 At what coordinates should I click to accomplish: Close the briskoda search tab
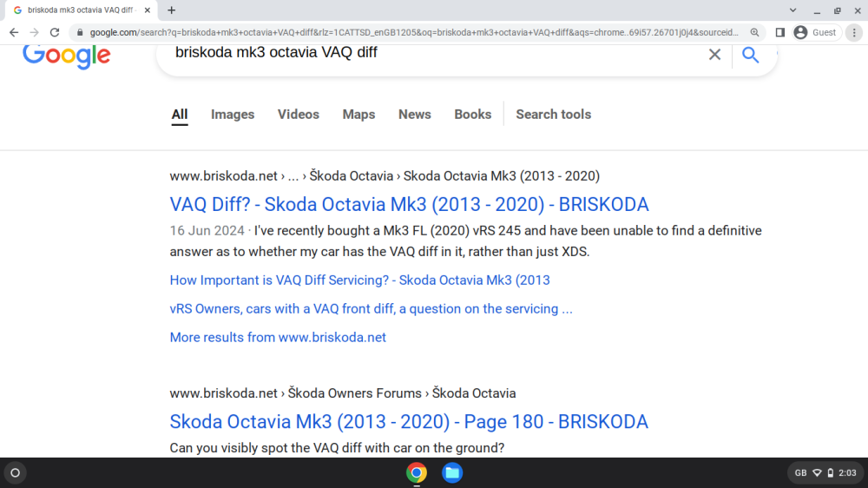point(148,10)
